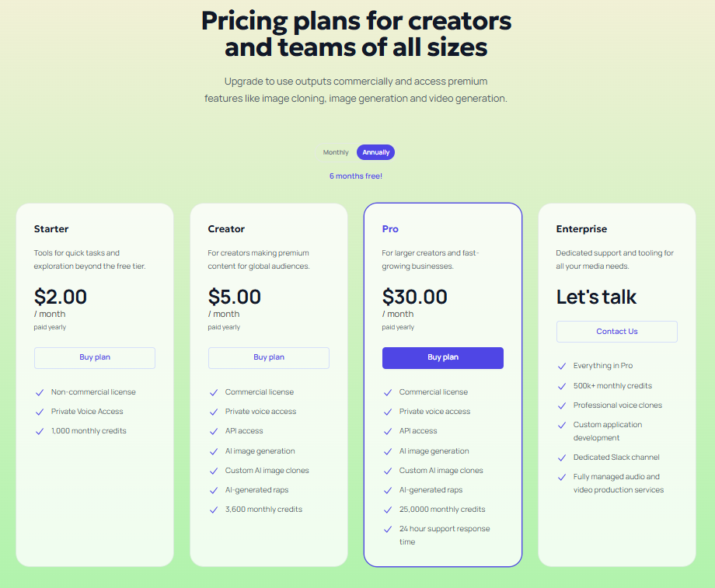Image resolution: width=715 pixels, height=588 pixels.
Task: Buy the Starter plan
Action: [94, 358]
